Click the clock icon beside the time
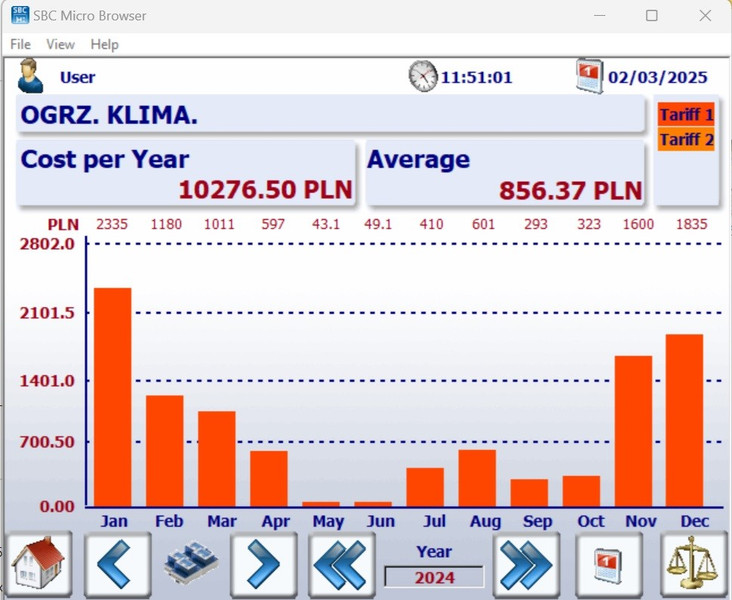 (423, 77)
